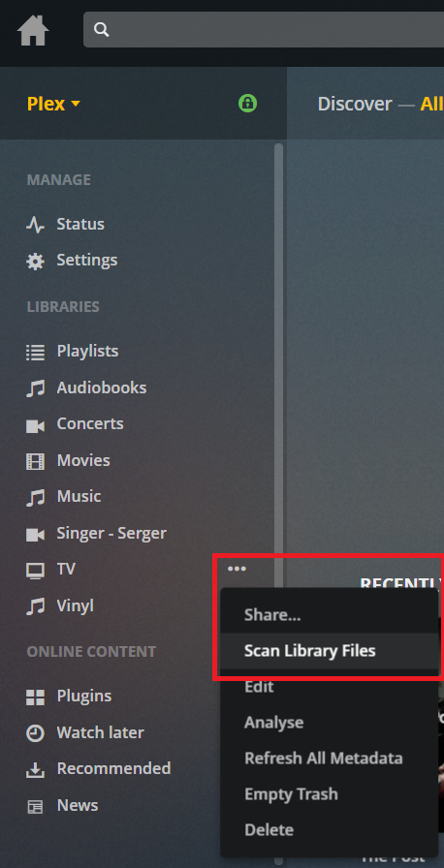Viewport: 444px width, 868px height.
Task: Open the three-dots menu next to TV
Action: pyautogui.click(x=237, y=569)
